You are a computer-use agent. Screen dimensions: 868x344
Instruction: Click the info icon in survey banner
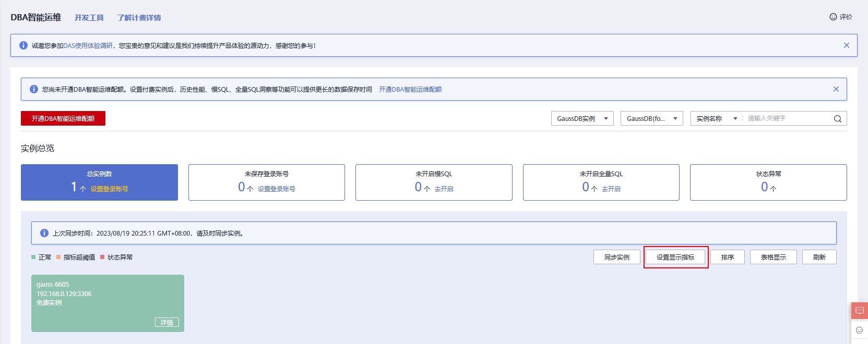(x=23, y=45)
